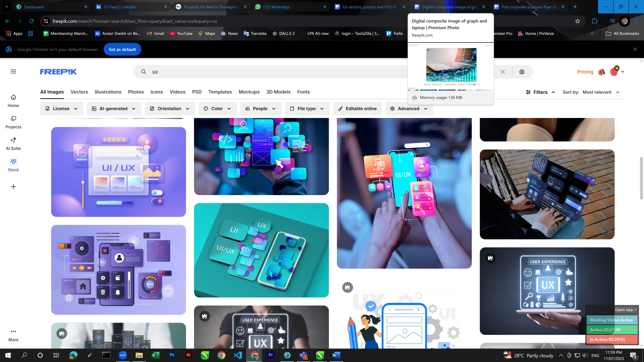Open Chrome extensions puzzle icon
The width and height of the screenshot is (644, 362).
[595, 21]
